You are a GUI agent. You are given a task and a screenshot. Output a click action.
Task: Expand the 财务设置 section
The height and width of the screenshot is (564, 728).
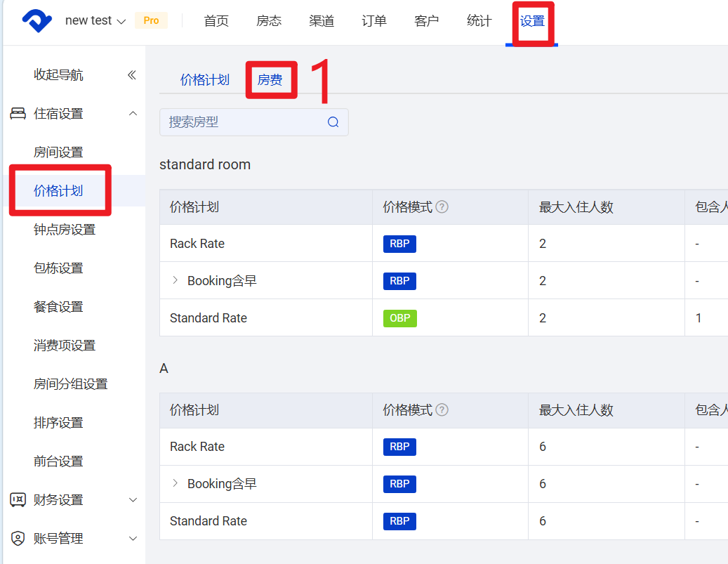(133, 500)
